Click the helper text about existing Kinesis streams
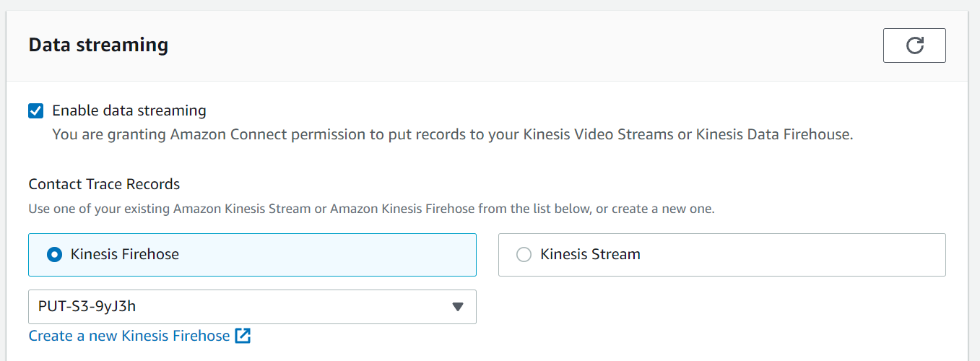Viewport: 980px width, 361px height. point(371,209)
